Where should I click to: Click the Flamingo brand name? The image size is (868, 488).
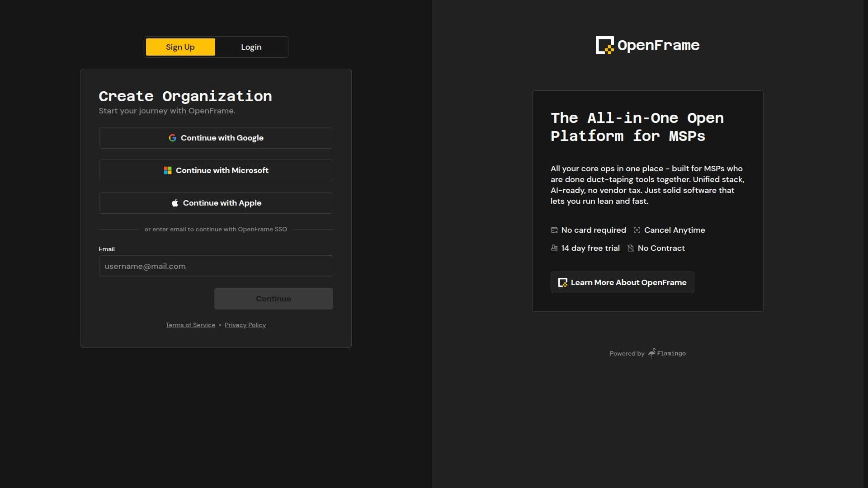(x=671, y=353)
